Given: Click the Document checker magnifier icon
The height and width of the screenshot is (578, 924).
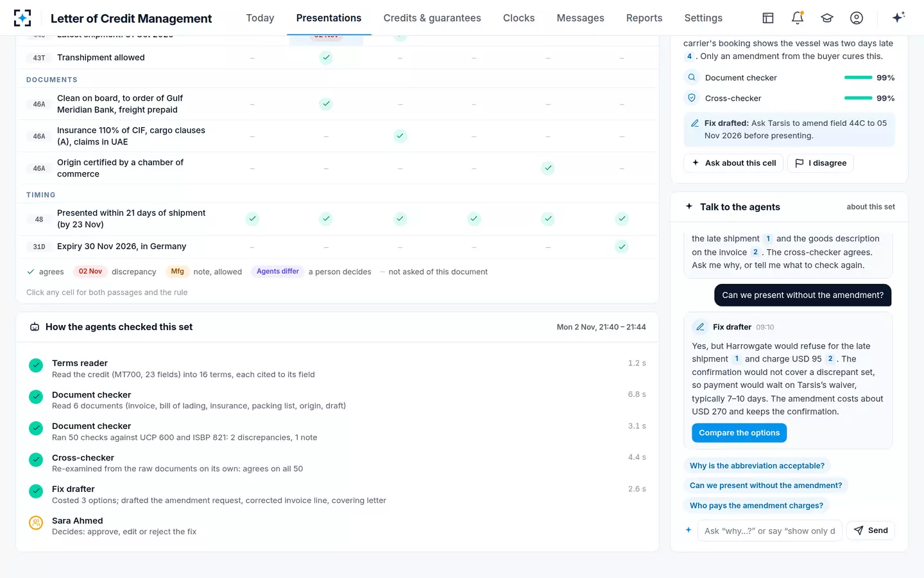Looking at the screenshot, I should coord(692,78).
